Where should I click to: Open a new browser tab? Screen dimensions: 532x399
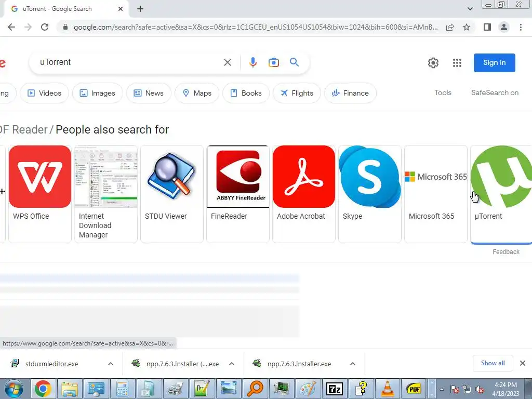coord(140,9)
